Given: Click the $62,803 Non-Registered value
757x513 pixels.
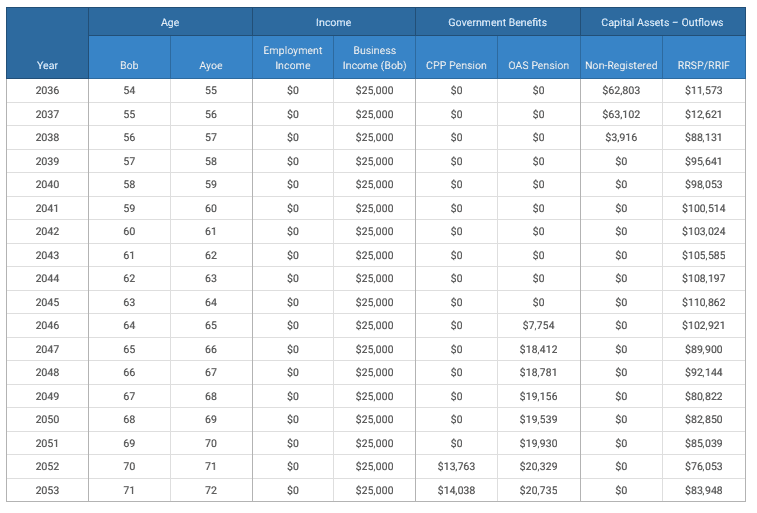Looking at the screenshot, I should click(x=620, y=91).
